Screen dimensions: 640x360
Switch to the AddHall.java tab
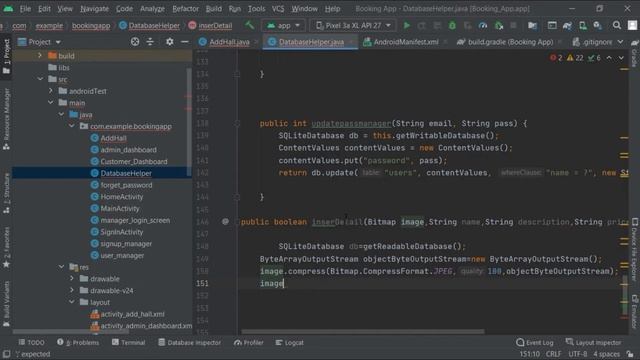coord(228,42)
